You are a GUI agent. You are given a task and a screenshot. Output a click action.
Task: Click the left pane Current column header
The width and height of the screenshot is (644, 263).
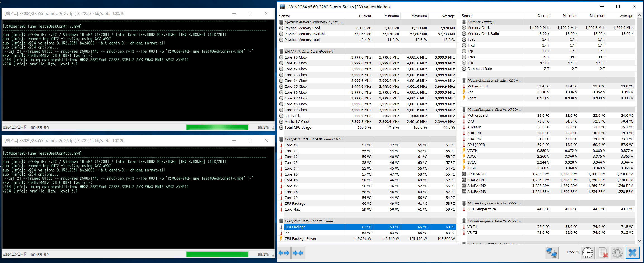tap(359, 16)
